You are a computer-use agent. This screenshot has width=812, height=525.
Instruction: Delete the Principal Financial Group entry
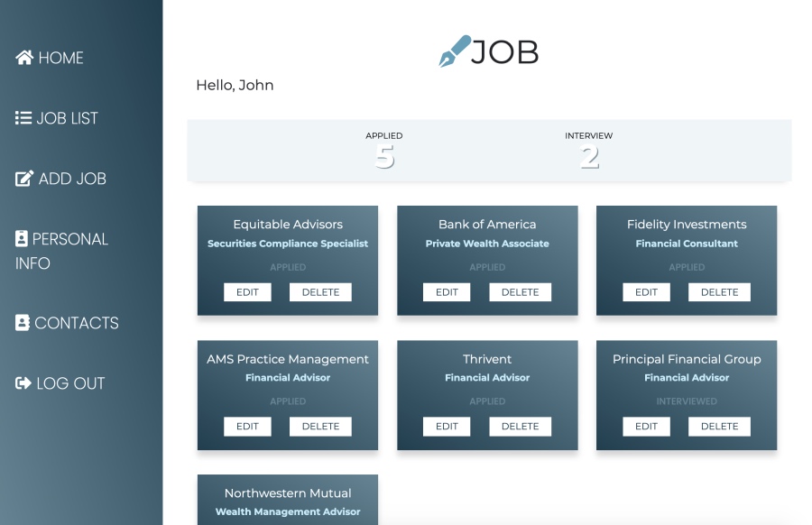[x=719, y=426]
